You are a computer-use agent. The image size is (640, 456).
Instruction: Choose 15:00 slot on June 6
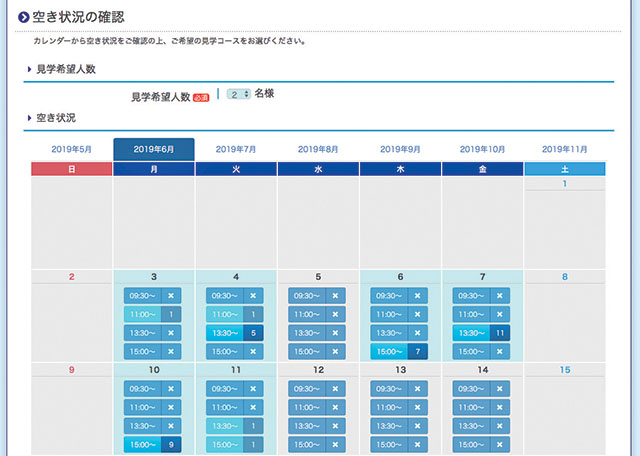[400, 352]
